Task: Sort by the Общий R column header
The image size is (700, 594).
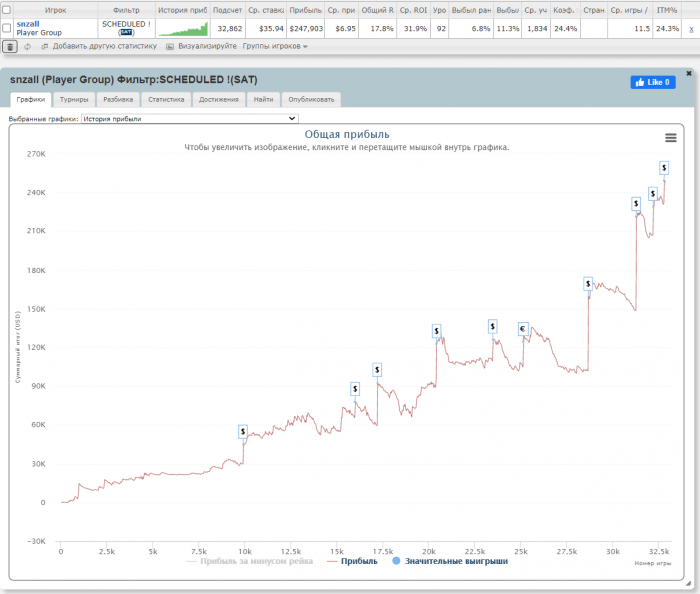Action: tap(377, 10)
